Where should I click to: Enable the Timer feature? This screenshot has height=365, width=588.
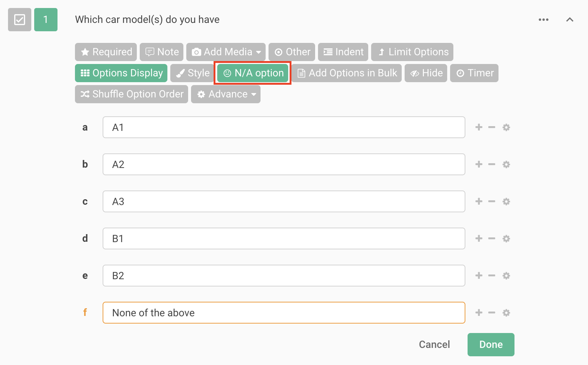(x=474, y=73)
